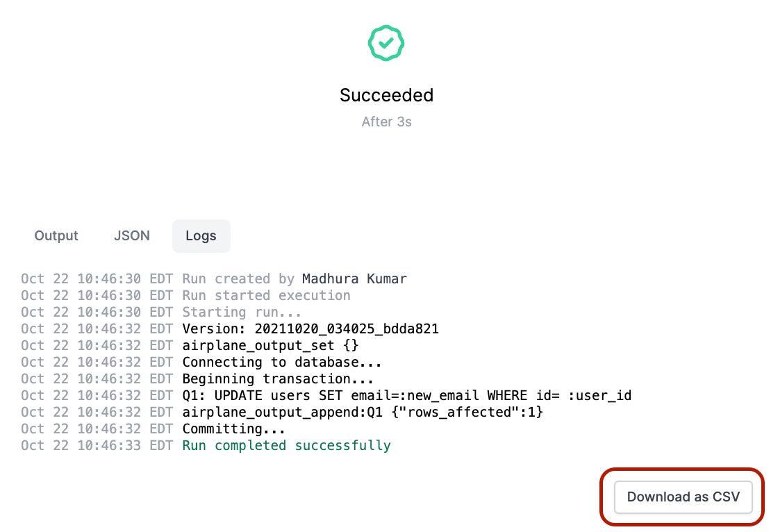The image size is (771, 532).
Task: Select the Connecting to database... log line
Action: coord(201,363)
